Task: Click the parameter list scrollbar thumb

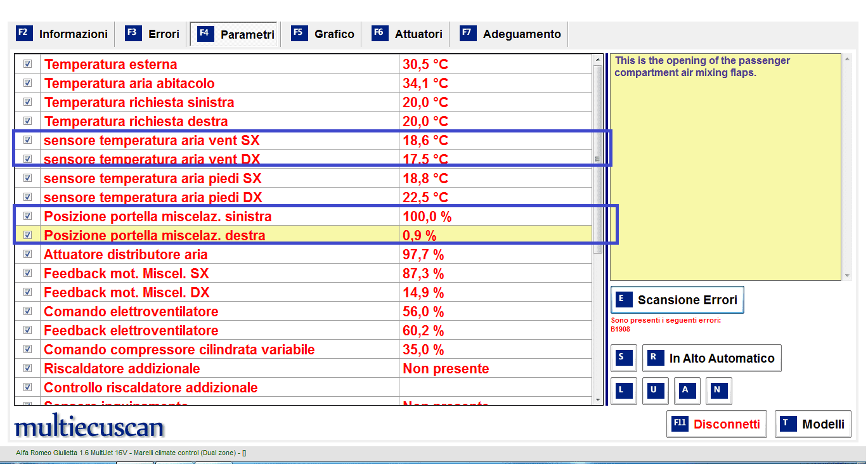Action: [x=597, y=159]
